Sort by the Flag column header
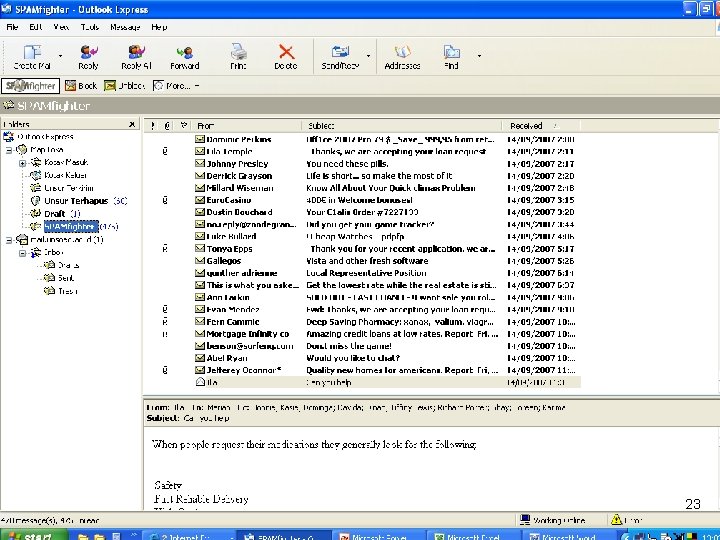 click(184, 125)
